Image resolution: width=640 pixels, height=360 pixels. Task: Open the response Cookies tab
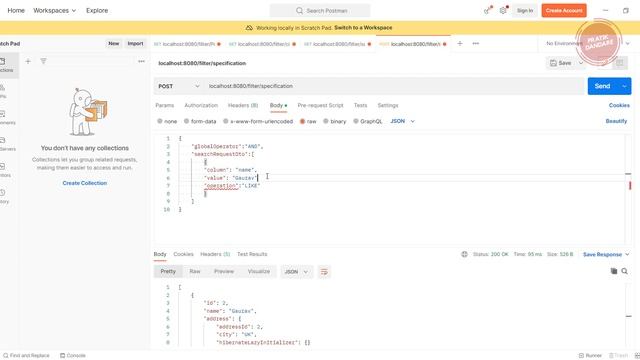pyautogui.click(x=183, y=254)
